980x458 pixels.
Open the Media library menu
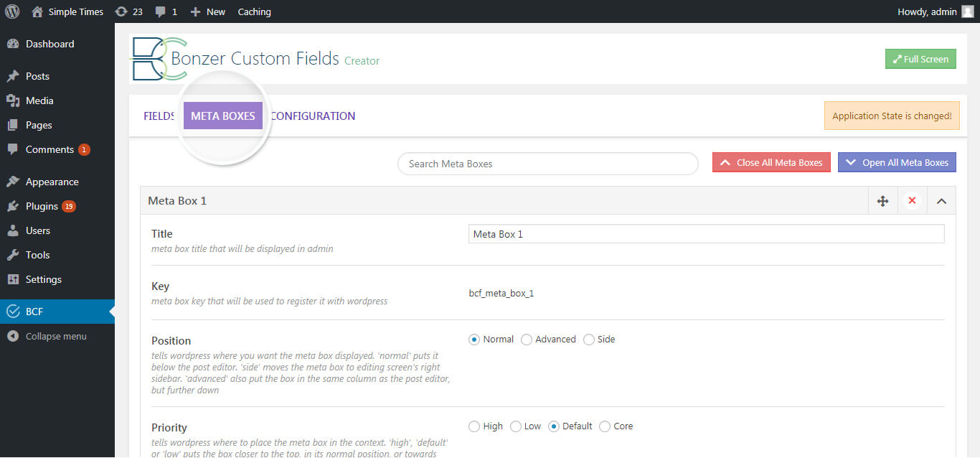57,101
